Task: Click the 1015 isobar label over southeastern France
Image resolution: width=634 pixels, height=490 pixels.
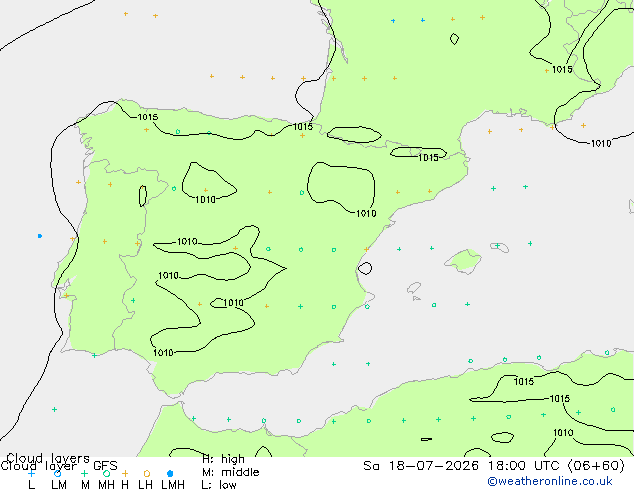Action: click(562, 70)
